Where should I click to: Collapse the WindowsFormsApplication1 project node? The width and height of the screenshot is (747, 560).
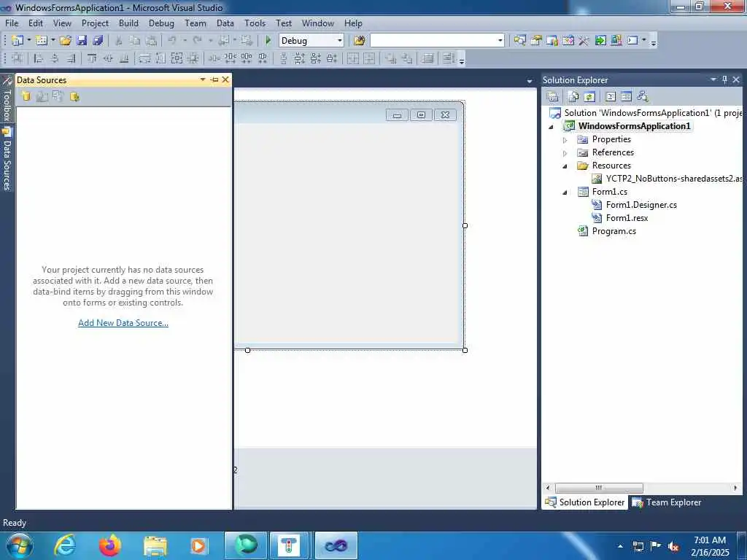pyautogui.click(x=551, y=127)
